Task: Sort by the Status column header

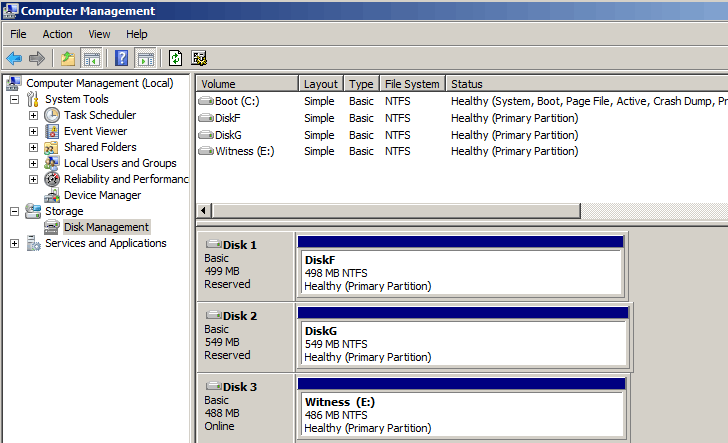Action: tap(587, 84)
